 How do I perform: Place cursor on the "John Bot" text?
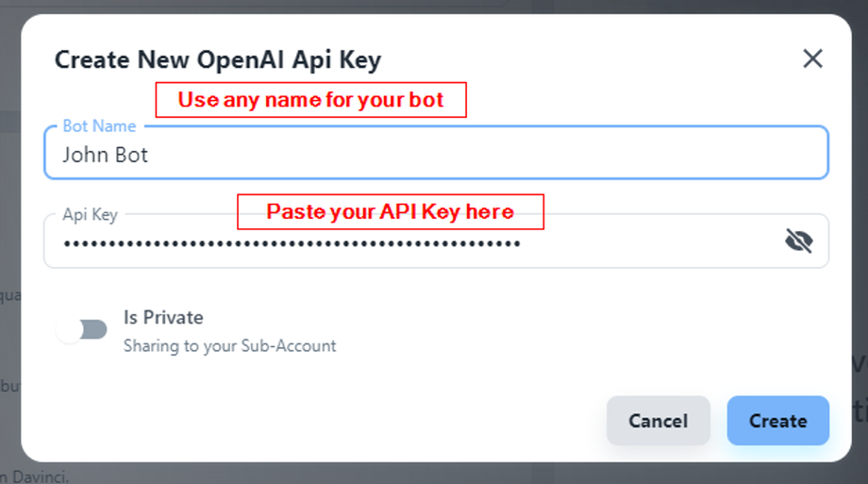(105, 155)
